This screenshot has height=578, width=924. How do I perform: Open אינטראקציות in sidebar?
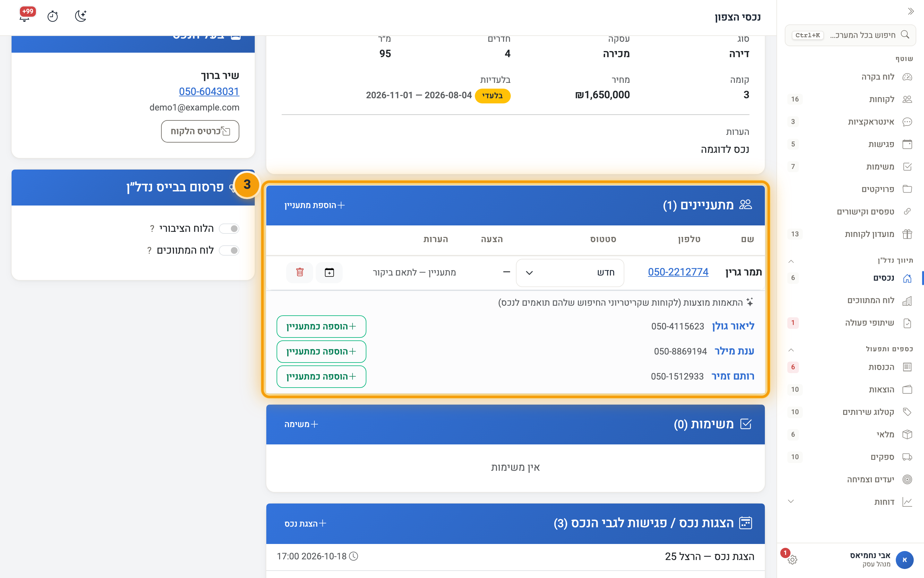pyautogui.click(x=850, y=122)
